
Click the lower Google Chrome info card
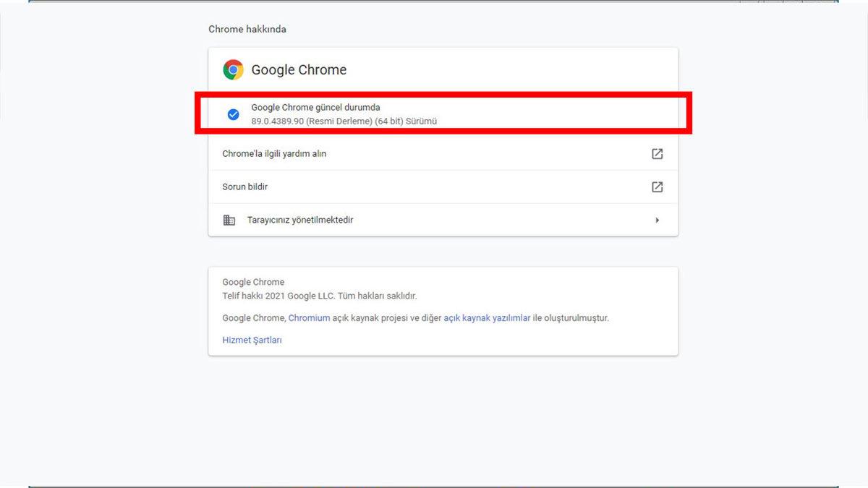point(443,311)
